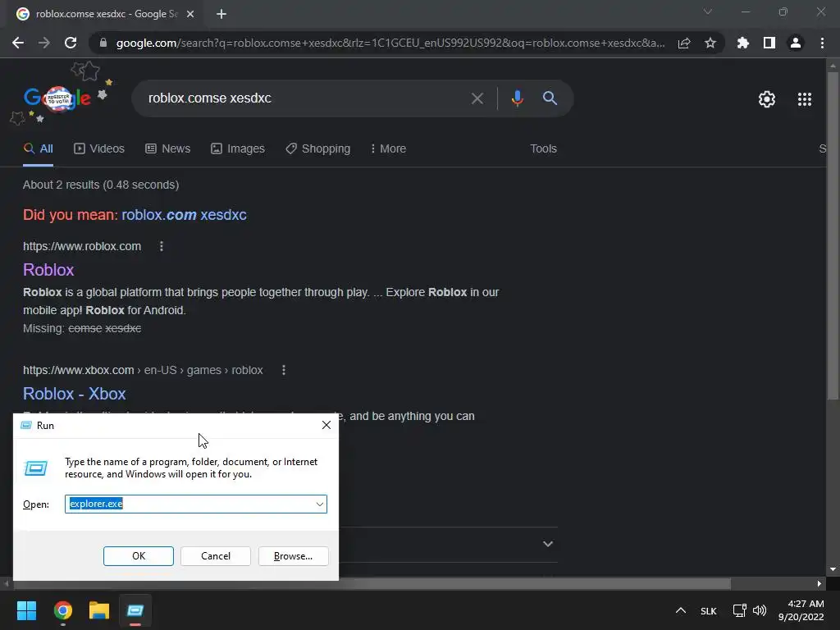Open the Google apps grid
The width and height of the screenshot is (840, 630).
[805, 99]
